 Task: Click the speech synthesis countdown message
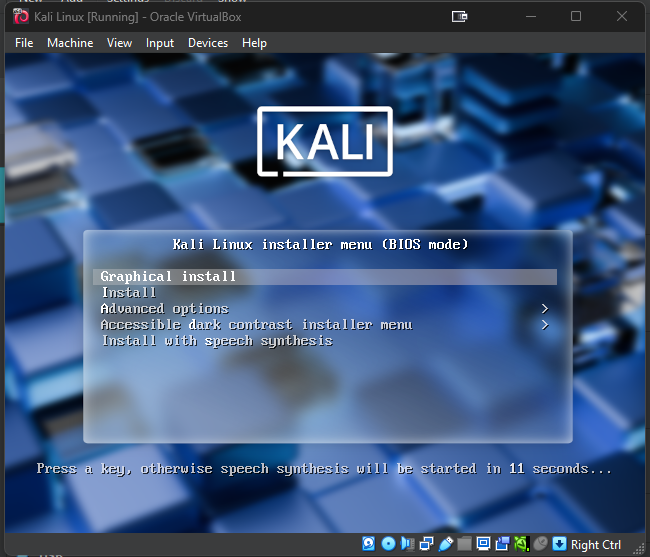[324, 469]
